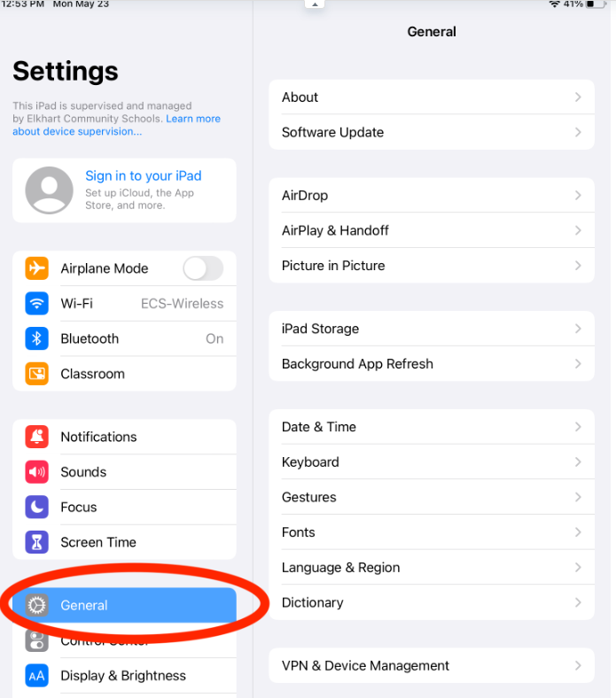Open Wi-Fi settings via its blue icon
This screenshot has height=698, width=616.
click(36, 304)
